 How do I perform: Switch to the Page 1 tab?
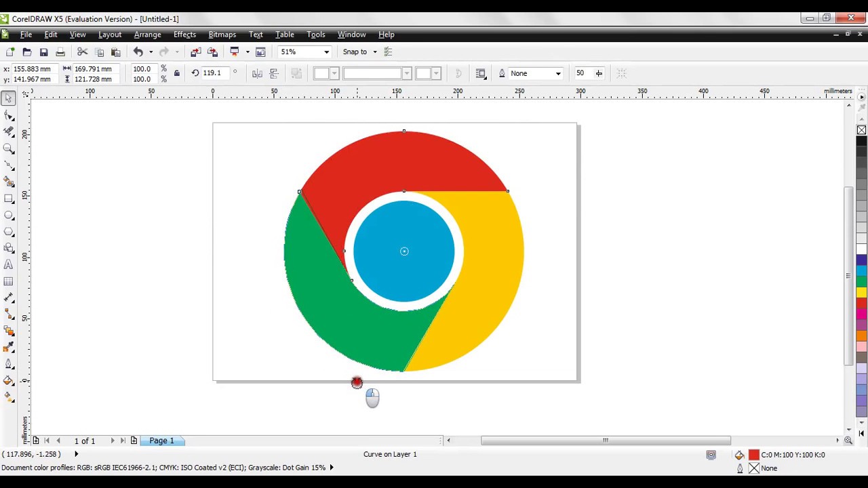pyautogui.click(x=161, y=441)
